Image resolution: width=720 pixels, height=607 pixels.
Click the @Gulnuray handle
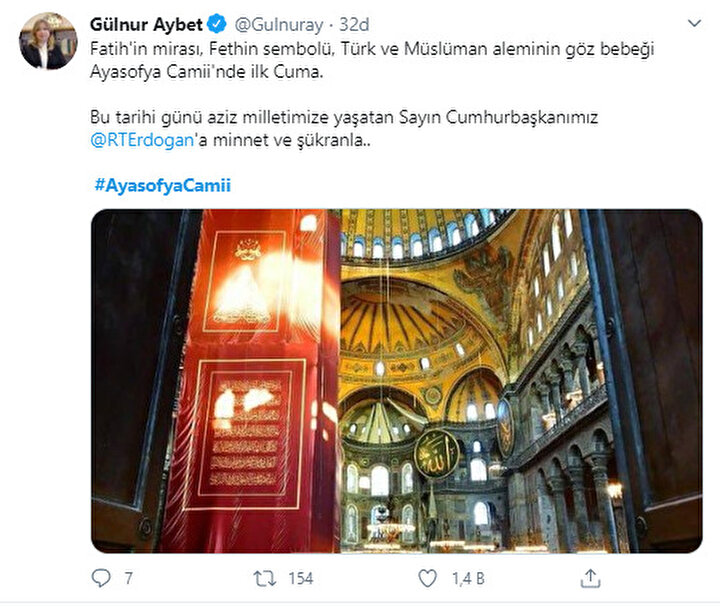[x=279, y=24]
